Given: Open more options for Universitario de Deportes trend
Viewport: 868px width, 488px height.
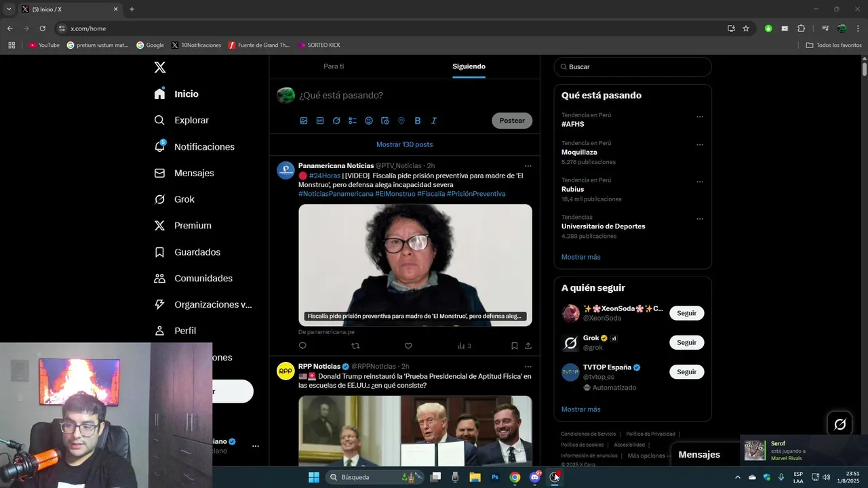Looking at the screenshot, I should (x=700, y=219).
